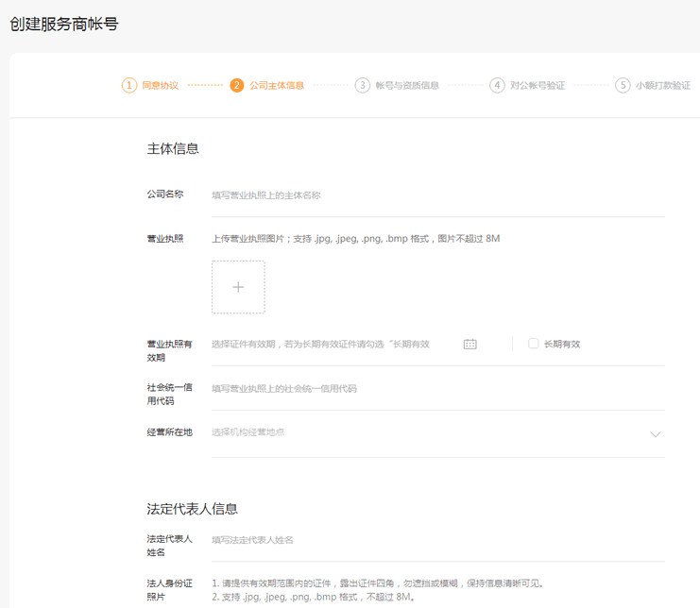Tick the 长期有效 checkbox
Image resolution: width=700 pixels, height=608 pixels.
pos(534,344)
